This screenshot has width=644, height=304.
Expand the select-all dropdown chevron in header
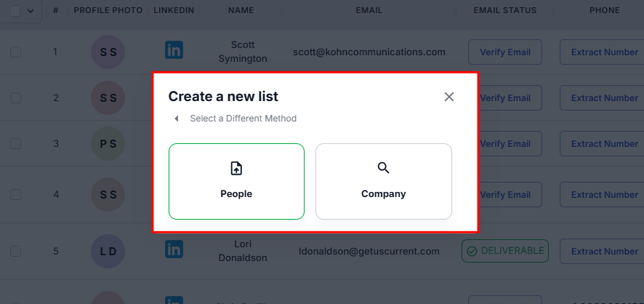pyautogui.click(x=31, y=10)
